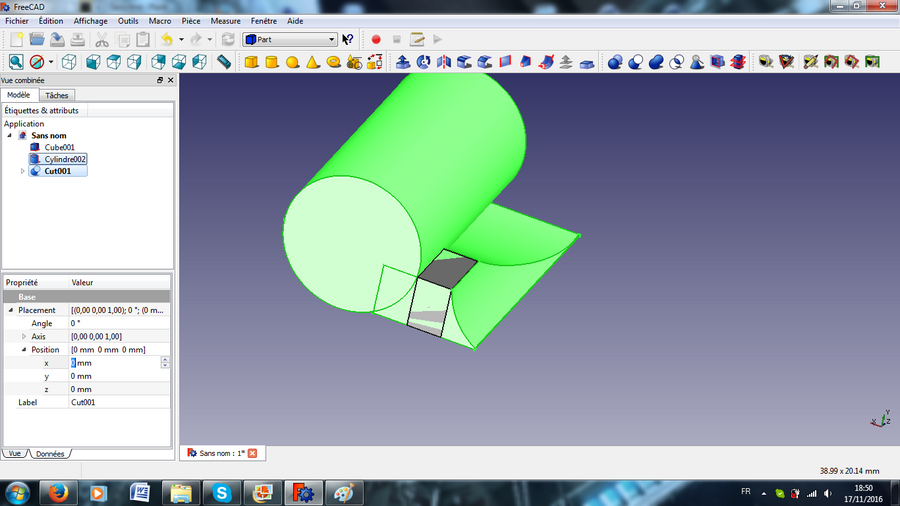Screen dimensions: 900x506
Task: Click the Fit all view icon
Action: click(x=16, y=62)
